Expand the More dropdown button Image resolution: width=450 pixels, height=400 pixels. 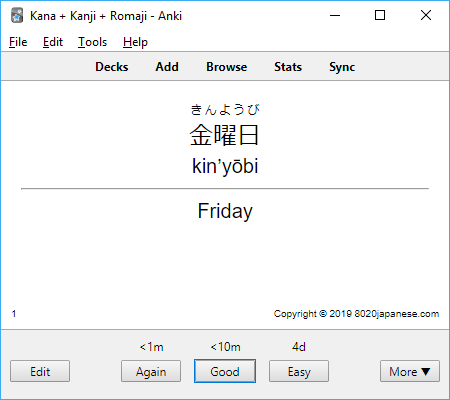click(x=410, y=371)
